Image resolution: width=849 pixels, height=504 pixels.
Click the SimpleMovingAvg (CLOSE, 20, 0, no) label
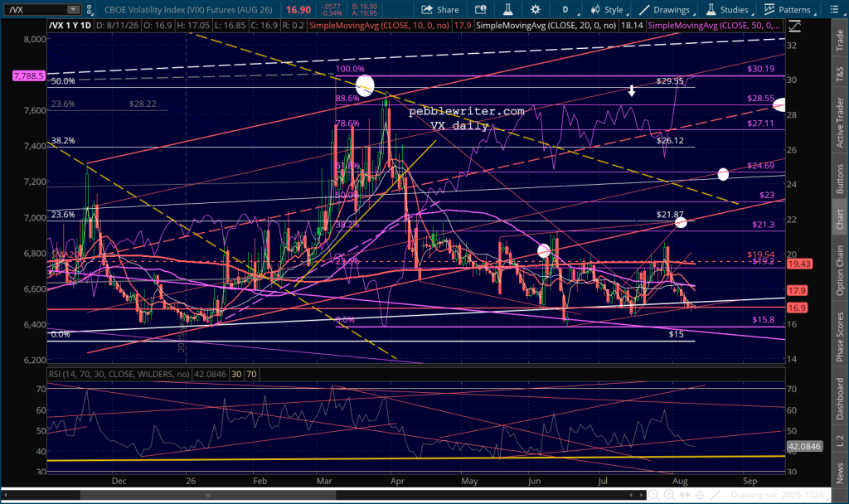pyautogui.click(x=546, y=26)
